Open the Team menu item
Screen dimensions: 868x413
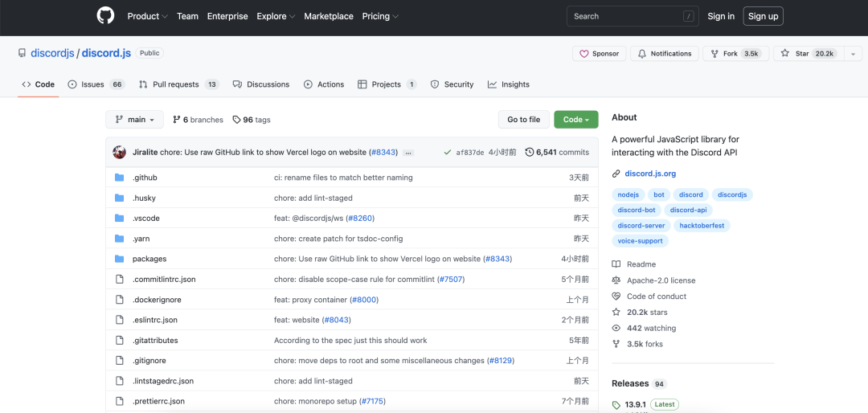tap(187, 16)
